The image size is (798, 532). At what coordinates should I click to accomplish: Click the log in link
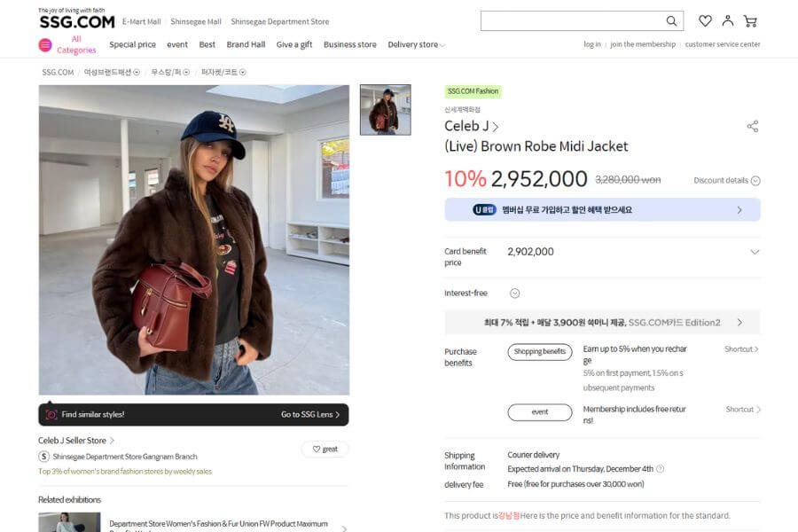[591, 44]
